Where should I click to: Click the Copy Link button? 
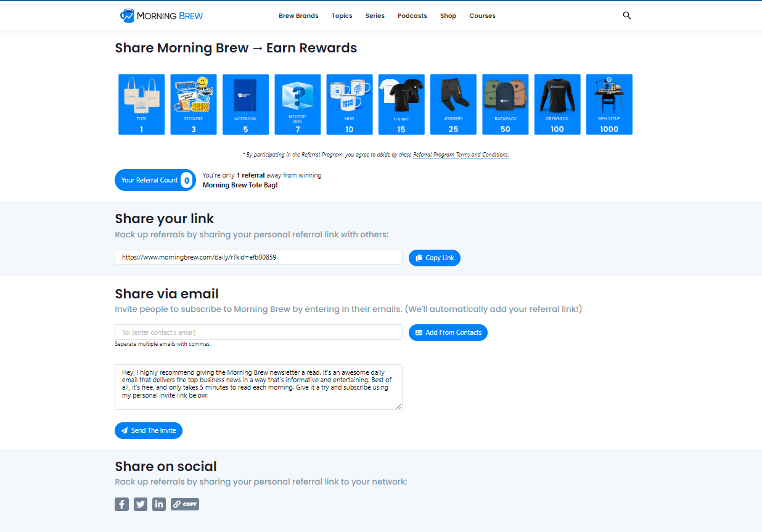pyautogui.click(x=435, y=258)
